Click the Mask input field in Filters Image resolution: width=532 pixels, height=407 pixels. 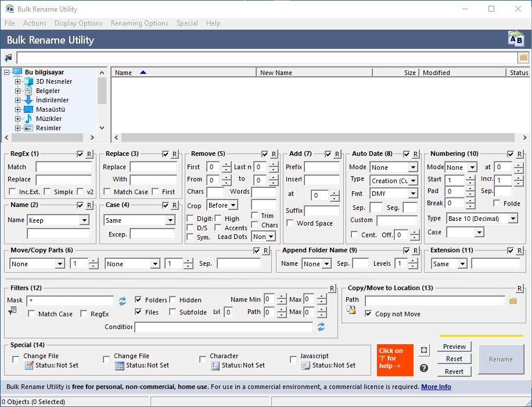pos(70,301)
